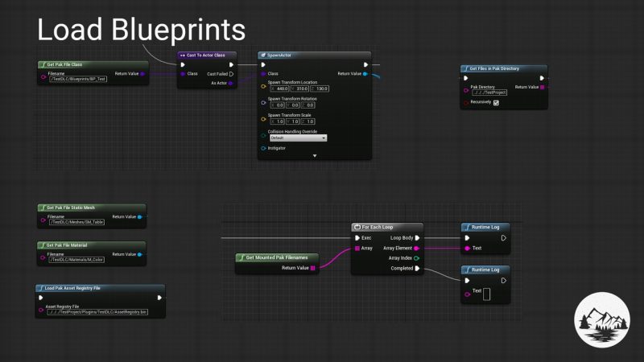The width and height of the screenshot is (644, 362).
Task: Click input exec pin on Load Pak Asset Registry File
Action: point(41,298)
